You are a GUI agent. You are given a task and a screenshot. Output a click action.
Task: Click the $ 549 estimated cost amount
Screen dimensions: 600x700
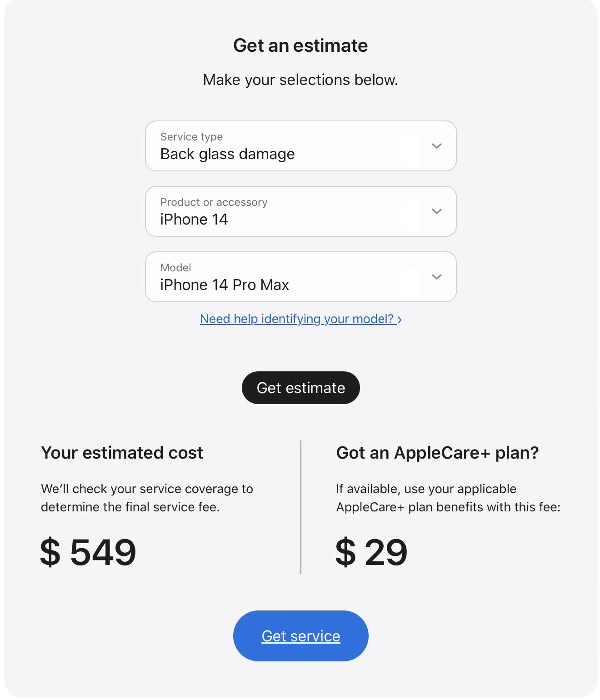[88, 552]
